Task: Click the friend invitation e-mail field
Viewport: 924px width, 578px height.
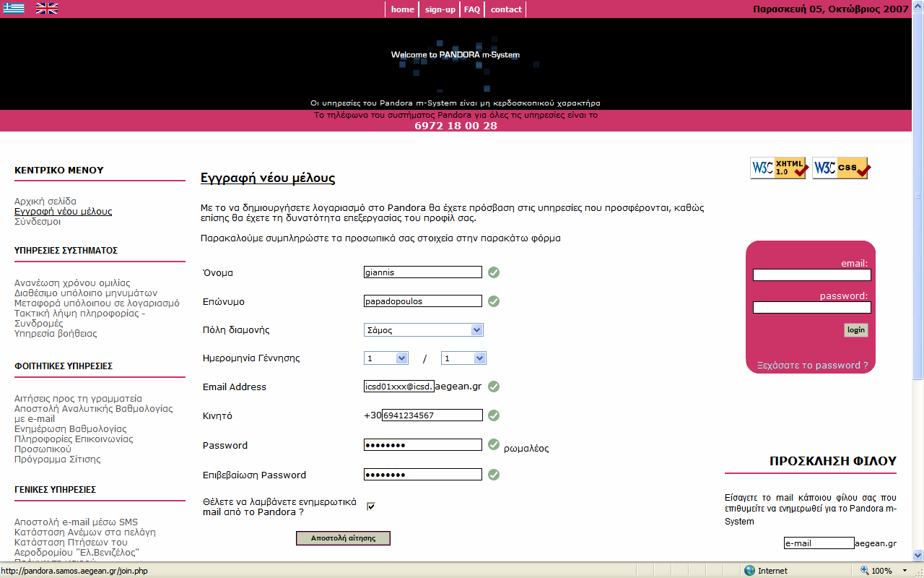Action: (x=819, y=543)
